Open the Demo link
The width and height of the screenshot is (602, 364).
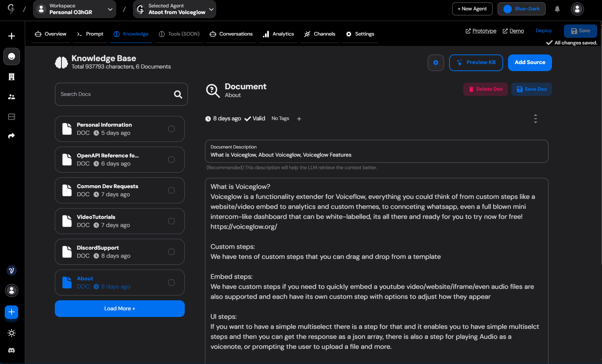pyautogui.click(x=513, y=31)
